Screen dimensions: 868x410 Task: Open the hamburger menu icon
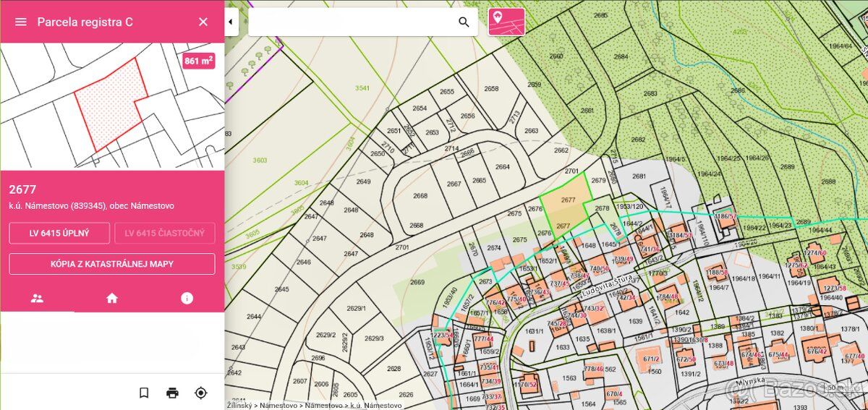click(21, 22)
